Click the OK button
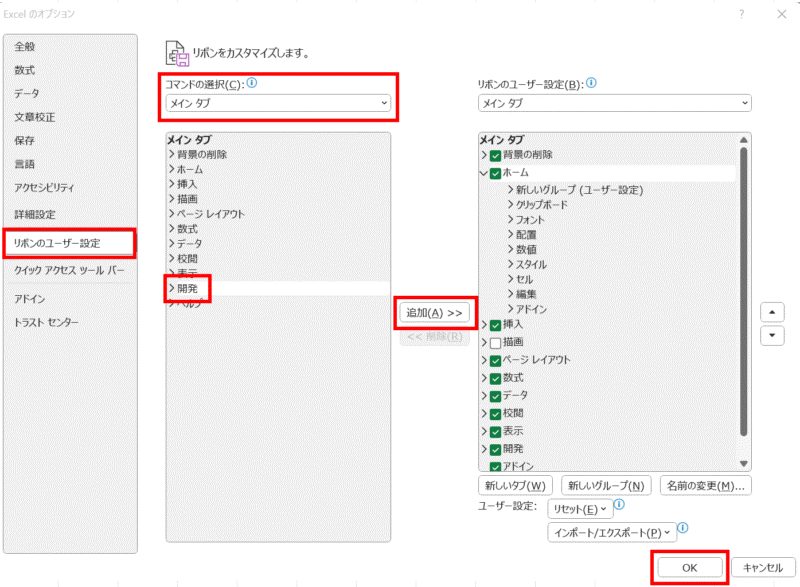Screen dimensions: 800x587 click(690, 568)
